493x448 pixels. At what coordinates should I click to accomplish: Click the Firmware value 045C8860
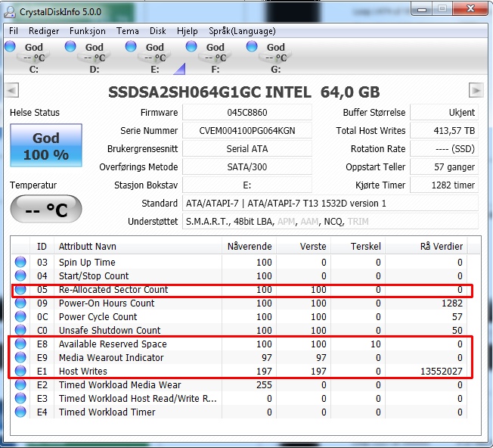click(x=247, y=112)
